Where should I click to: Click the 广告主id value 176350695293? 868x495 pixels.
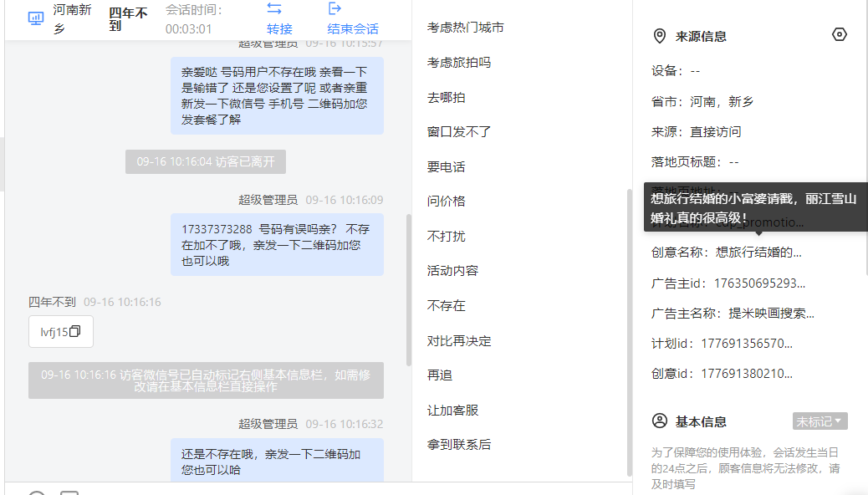point(759,283)
